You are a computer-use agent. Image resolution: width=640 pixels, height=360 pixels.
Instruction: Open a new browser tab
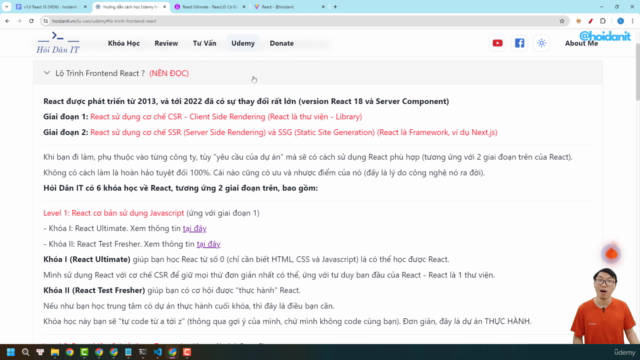point(335,7)
